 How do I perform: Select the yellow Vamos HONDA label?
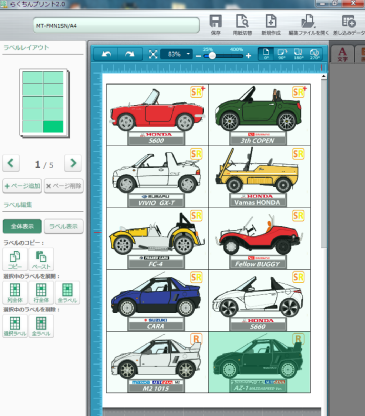(259, 177)
